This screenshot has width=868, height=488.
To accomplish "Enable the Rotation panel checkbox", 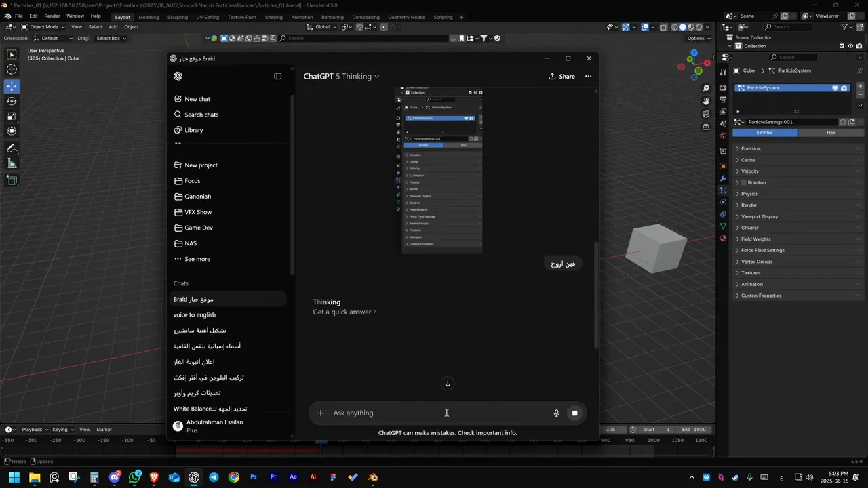I will 744,182.
